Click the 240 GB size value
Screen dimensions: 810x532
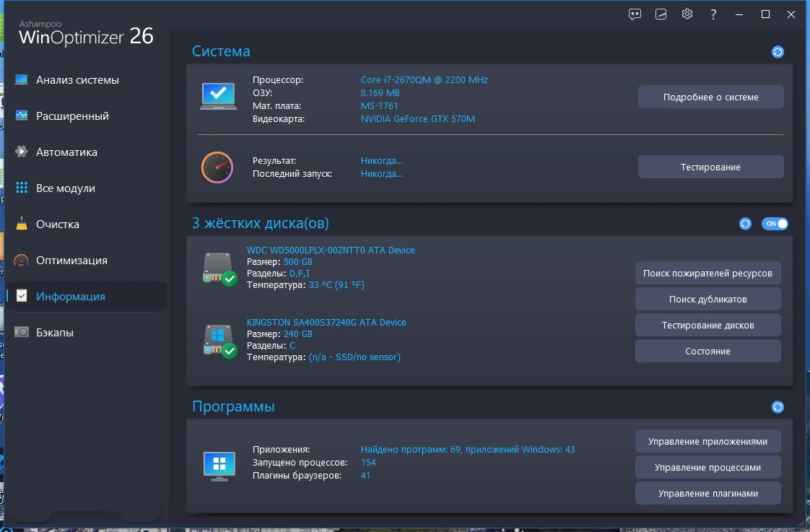tap(298, 334)
